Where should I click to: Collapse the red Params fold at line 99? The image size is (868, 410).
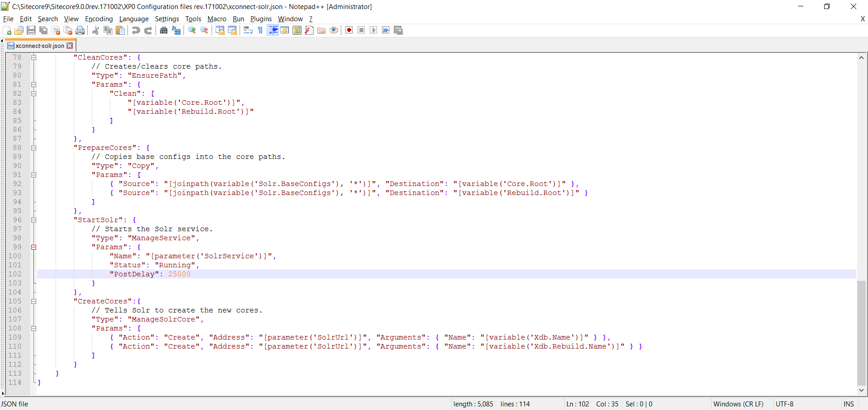[33, 247]
